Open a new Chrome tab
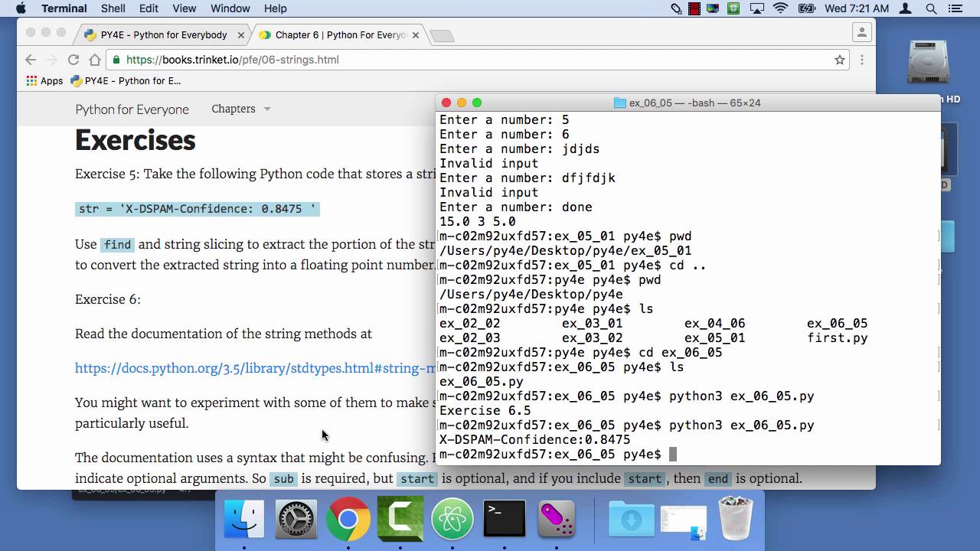The height and width of the screenshot is (551, 980). click(x=442, y=36)
